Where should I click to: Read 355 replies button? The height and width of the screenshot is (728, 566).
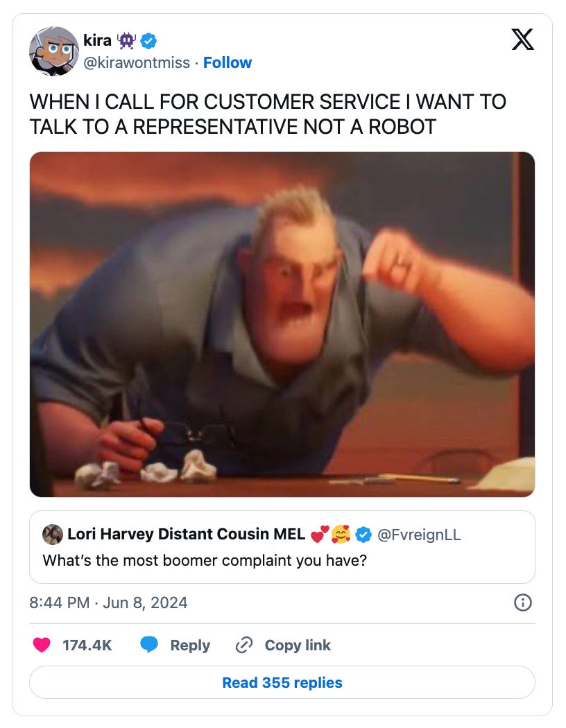[282, 682]
